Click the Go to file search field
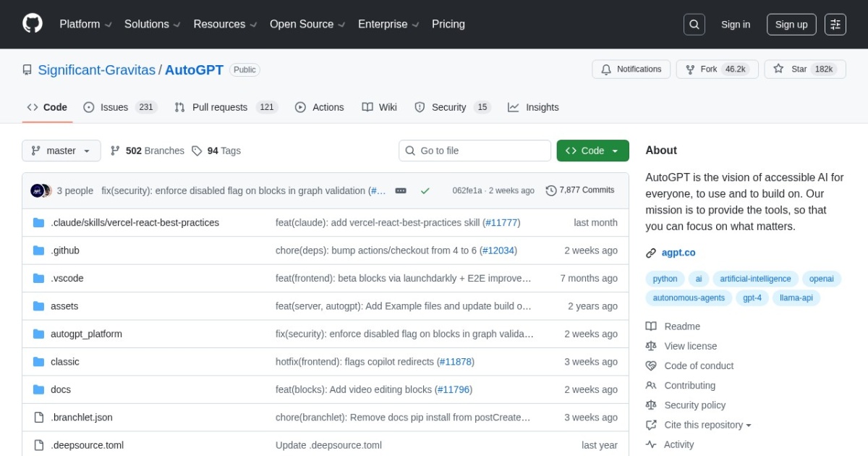This screenshot has width=868, height=456. pos(475,151)
